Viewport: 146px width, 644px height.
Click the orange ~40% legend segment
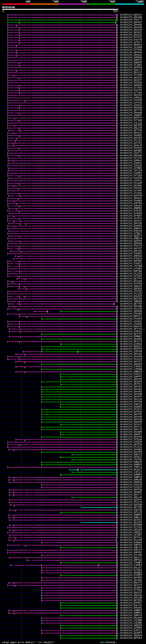coord(45,4)
